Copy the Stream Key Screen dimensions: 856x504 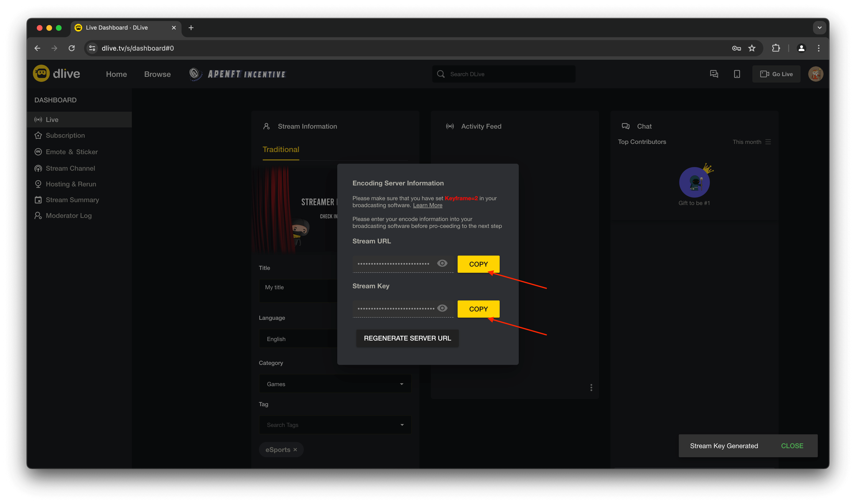478,309
